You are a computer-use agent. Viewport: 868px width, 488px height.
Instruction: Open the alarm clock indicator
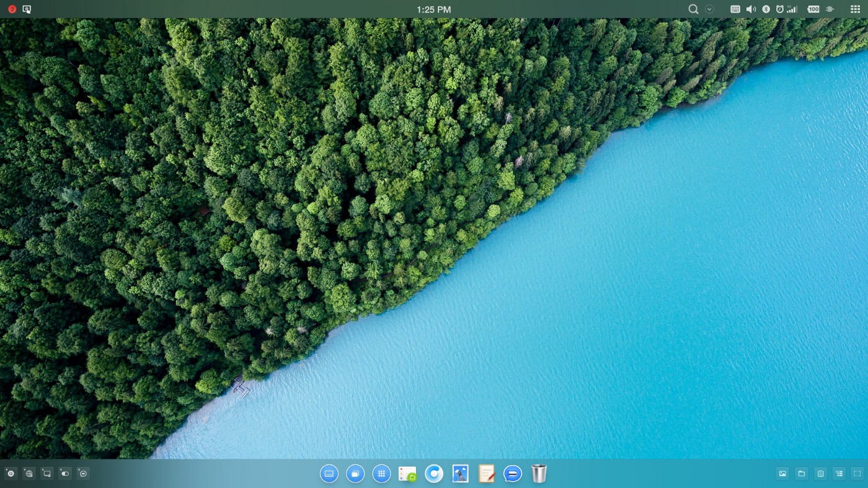click(779, 9)
